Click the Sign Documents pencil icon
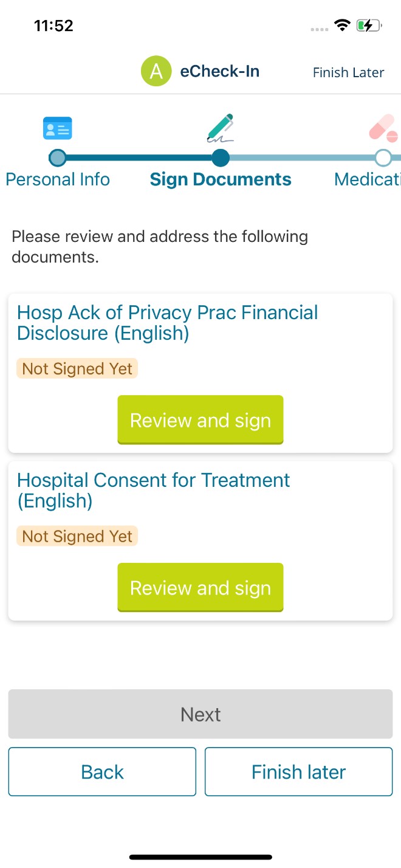 coord(221,128)
